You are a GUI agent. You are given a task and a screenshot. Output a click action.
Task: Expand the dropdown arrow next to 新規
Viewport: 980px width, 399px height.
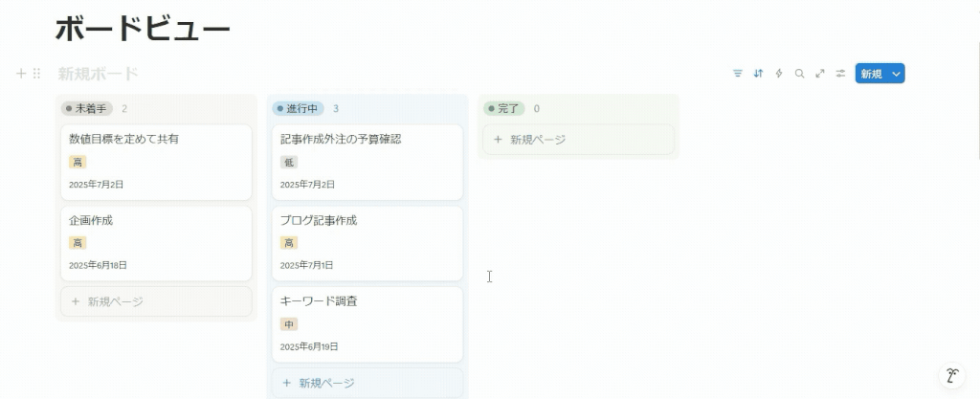pos(896,74)
